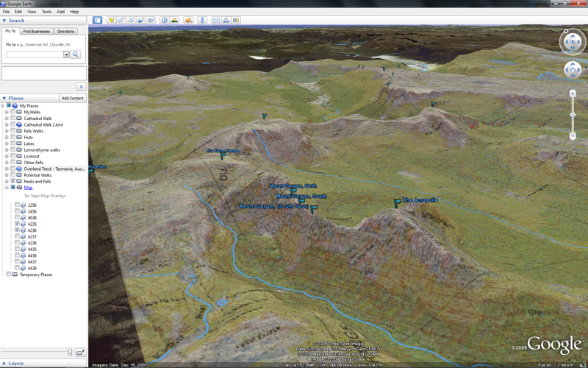Click the Look joystick compass control
588x368 pixels.
(573, 42)
